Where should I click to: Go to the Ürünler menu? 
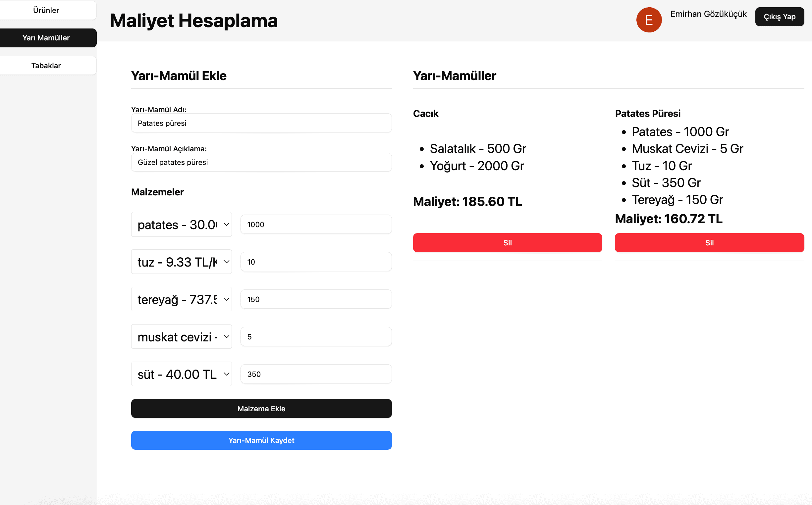(46, 10)
